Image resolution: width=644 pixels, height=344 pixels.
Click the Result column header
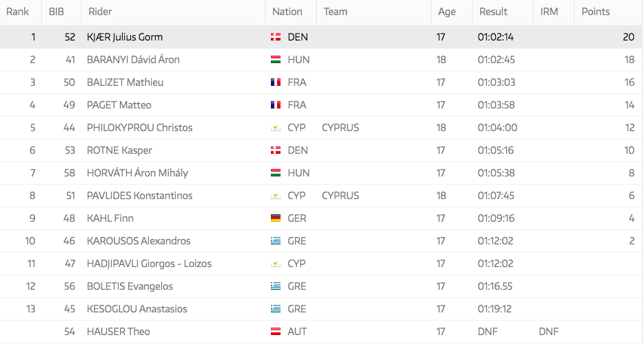click(x=492, y=12)
